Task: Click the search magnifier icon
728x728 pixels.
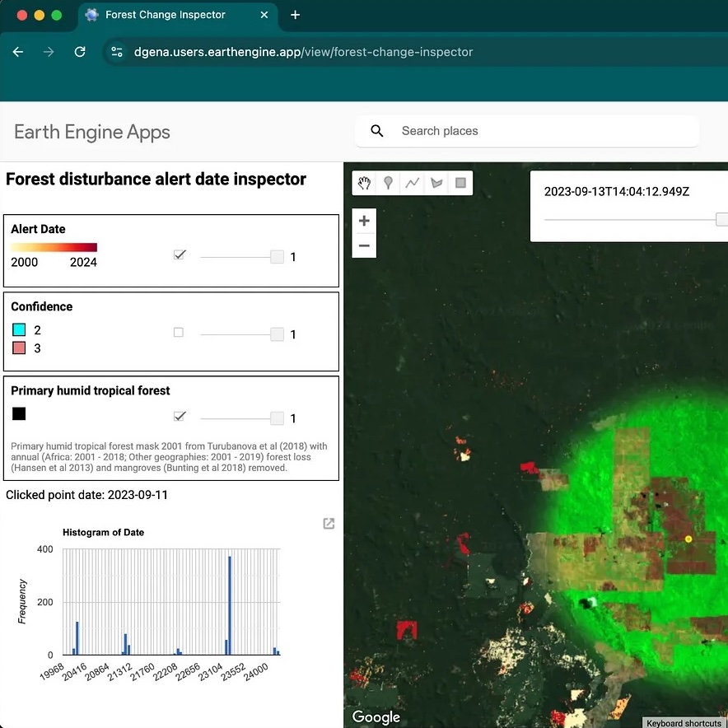Action: pyautogui.click(x=377, y=131)
